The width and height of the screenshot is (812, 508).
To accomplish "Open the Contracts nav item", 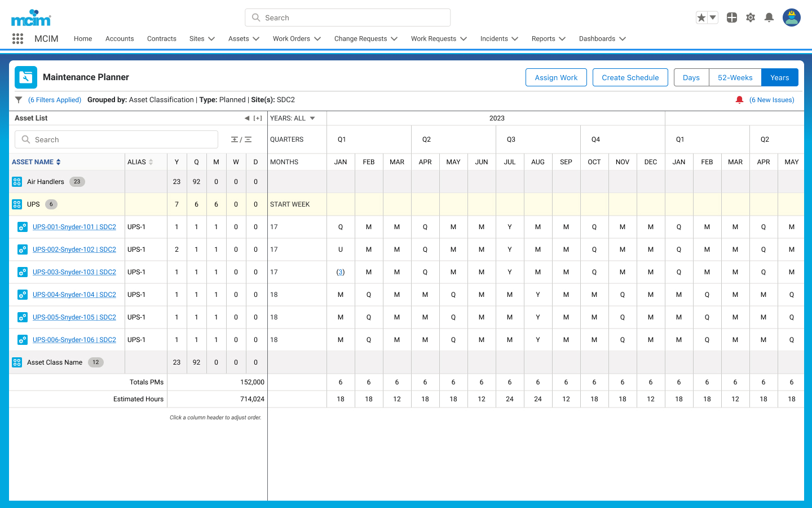I will (162, 38).
